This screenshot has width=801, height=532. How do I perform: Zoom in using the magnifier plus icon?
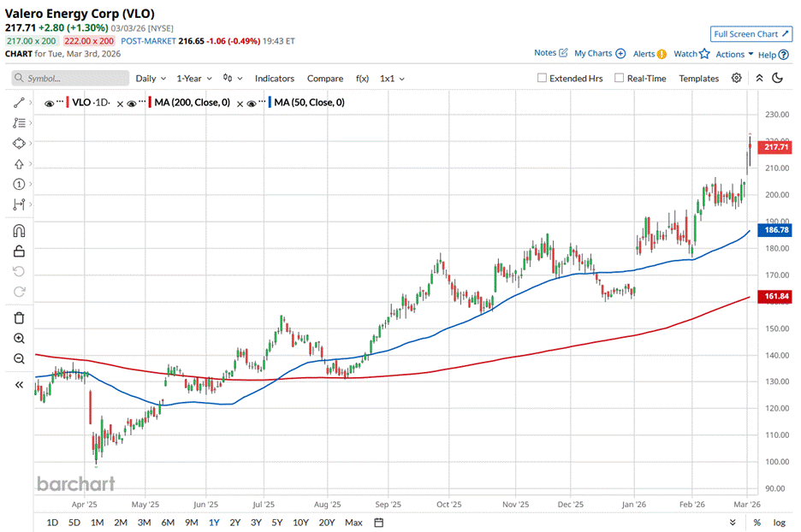coord(19,339)
